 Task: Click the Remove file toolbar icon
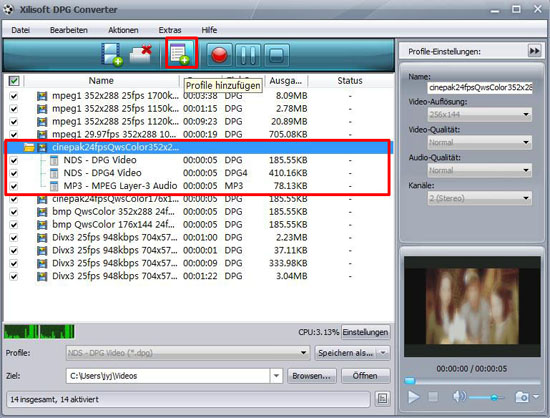[141, 54]
